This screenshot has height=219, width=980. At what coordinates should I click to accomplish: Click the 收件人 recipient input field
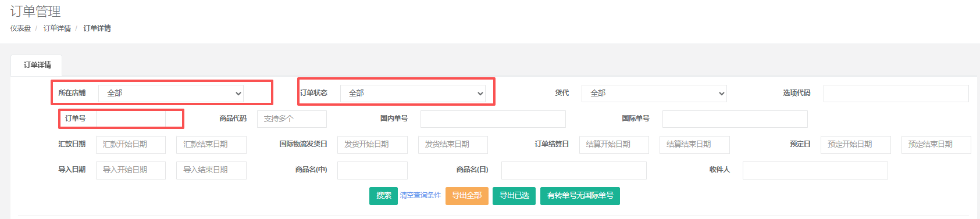coord(815,170)
